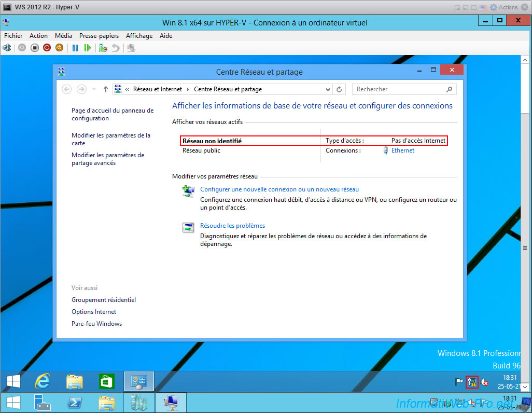Viewport: 532px width, 413px height.
Task: Open 'Options Internet' link
Action: pos(94,312)
